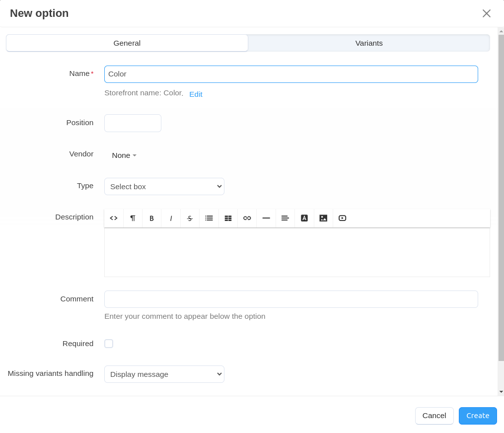Click the Cancel button
The image size is (504, 433).
pyautogui.click(x=434, y=416)
